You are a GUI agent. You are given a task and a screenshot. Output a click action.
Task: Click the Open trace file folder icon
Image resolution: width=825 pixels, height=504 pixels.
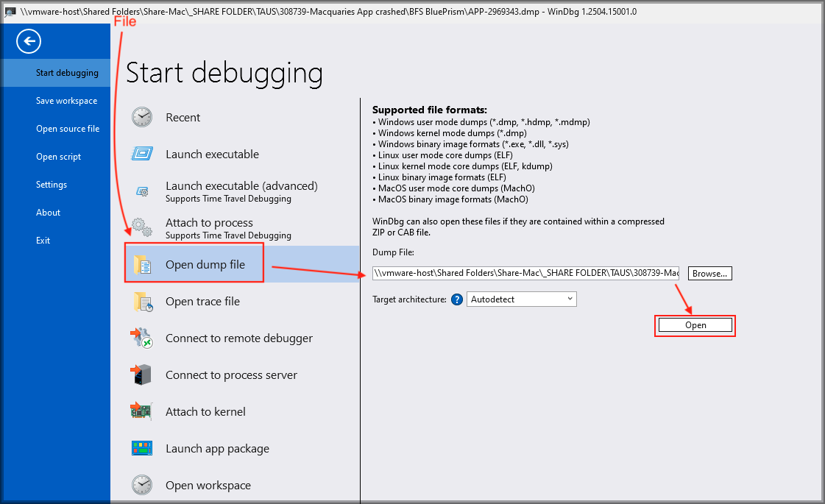pyautogui.click(x=142, y=301)
